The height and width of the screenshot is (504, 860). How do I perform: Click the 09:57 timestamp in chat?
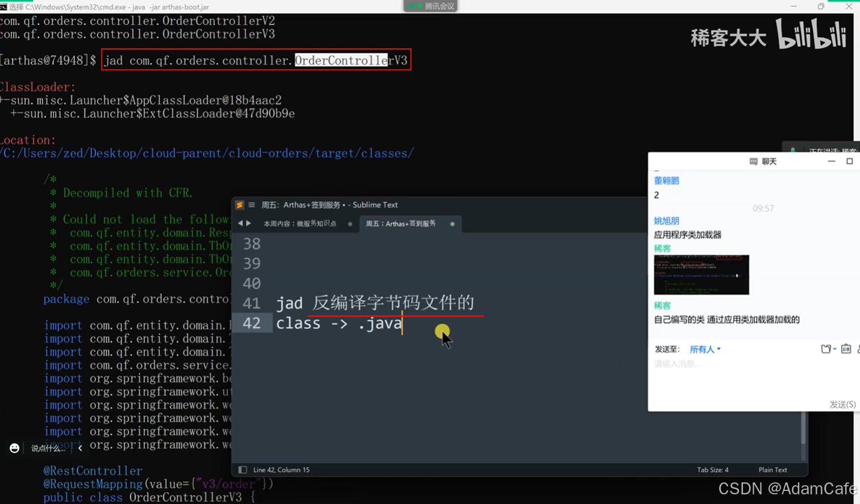(763, 209)
